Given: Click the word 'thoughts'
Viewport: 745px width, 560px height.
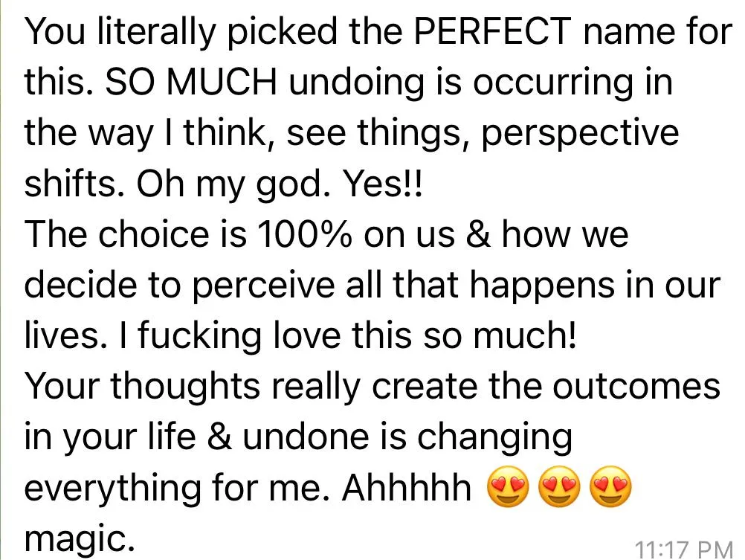Looking at the screenshot, I should 186,387.
